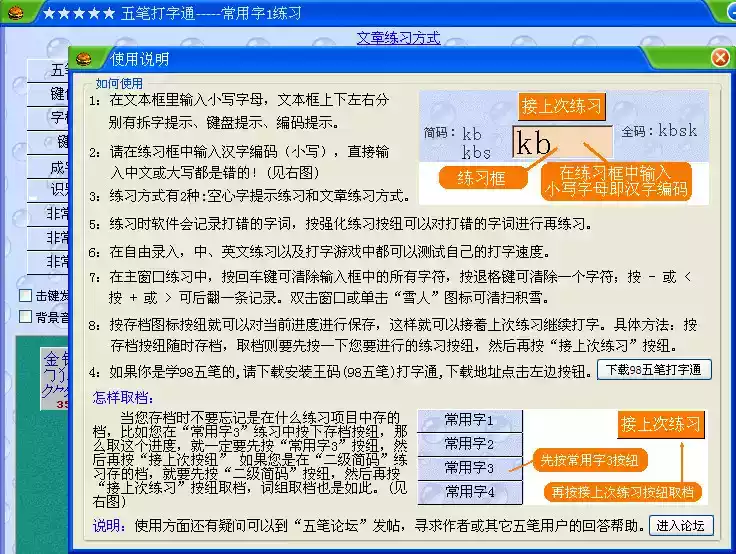Viewport: 736px width, 554px height.
Task: Close the 使用说明 dialog
Action: pos(720,59)
